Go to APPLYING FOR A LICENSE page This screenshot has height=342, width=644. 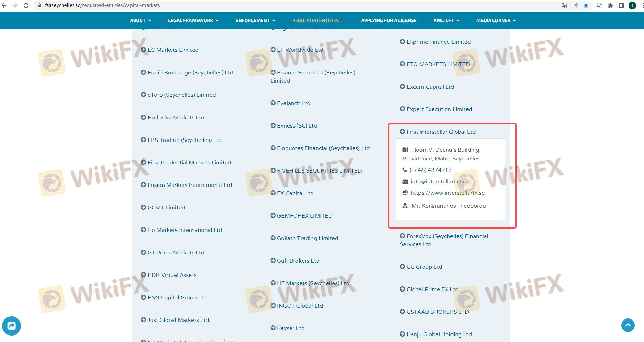(x=389, y=20)
